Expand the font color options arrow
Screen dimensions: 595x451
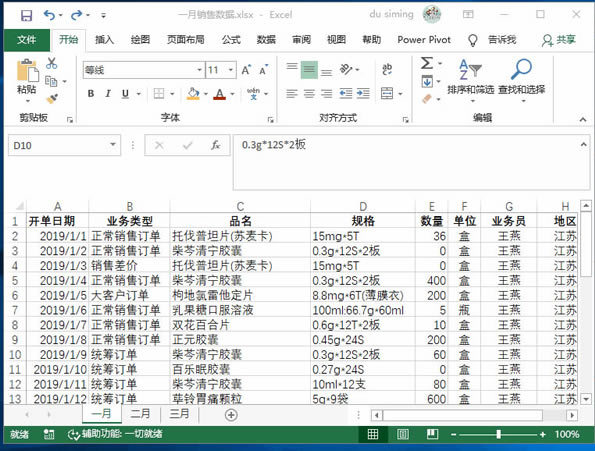(232, 94)
